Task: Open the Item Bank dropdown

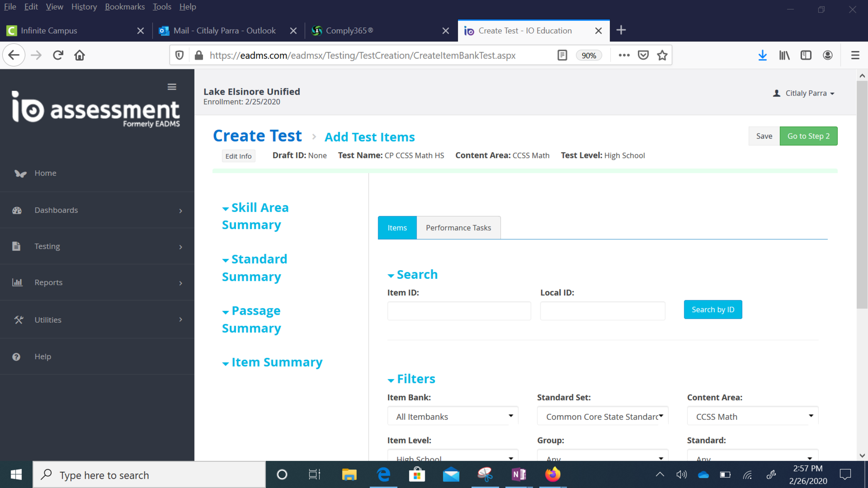Action: pyautogui.click(x=453, y=416)
